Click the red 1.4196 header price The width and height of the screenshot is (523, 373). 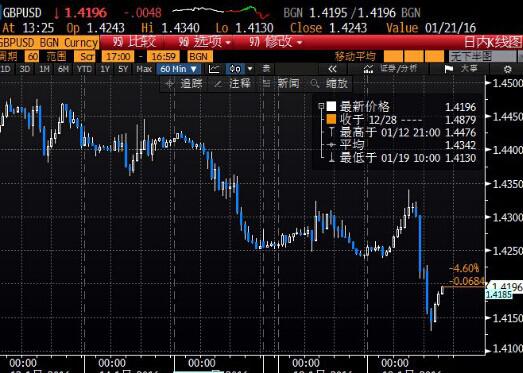(86, 13)
